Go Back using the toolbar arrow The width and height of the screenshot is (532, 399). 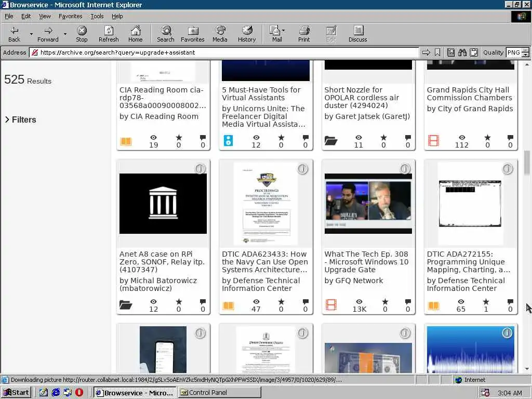pyautogui.click(x=14, y=34)
